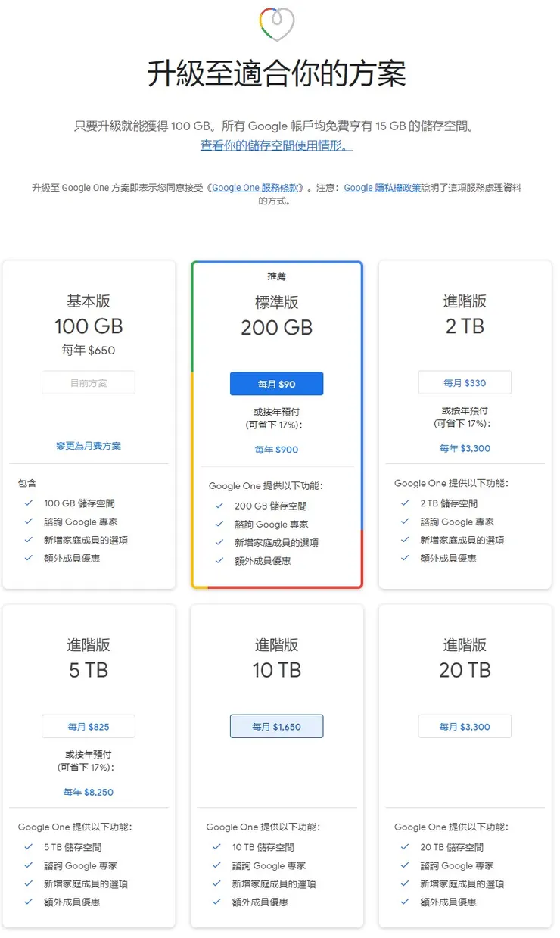Screen dimensions: 560x938
Task: Click the 包含 label in the 100 GB card
Action: 27,483
